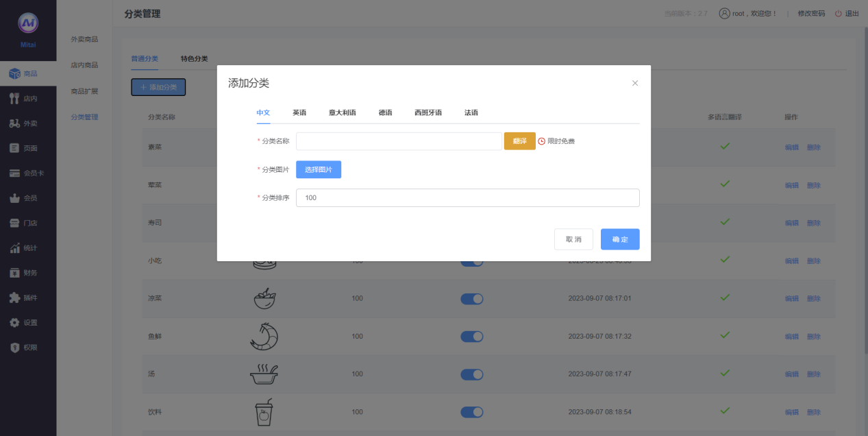Open 店内 section via fork-knife icon
The image size is (868, 436).
pos(14,99)
